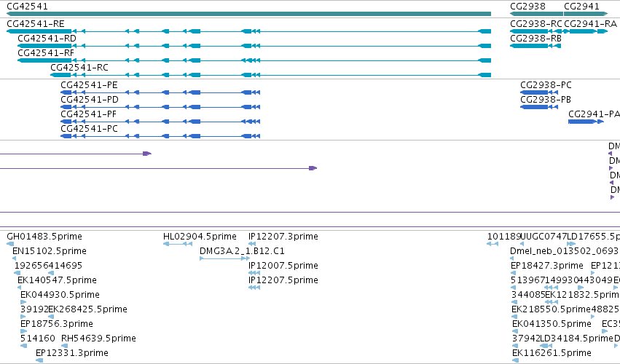Click EST EK121832.5prime label
The image size is (620, 364).
(581, 295)
